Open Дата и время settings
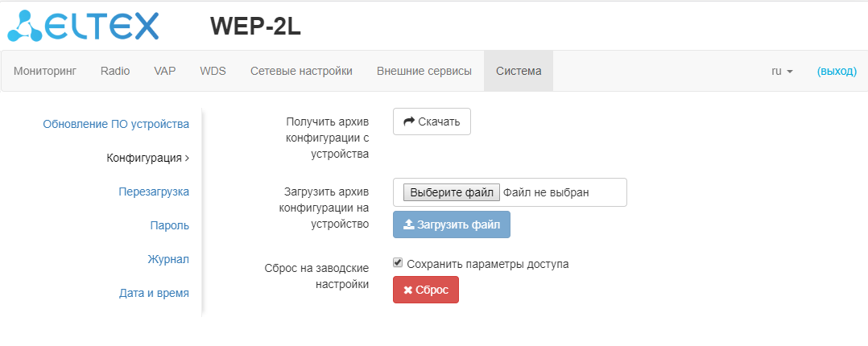 click(155, 293)
